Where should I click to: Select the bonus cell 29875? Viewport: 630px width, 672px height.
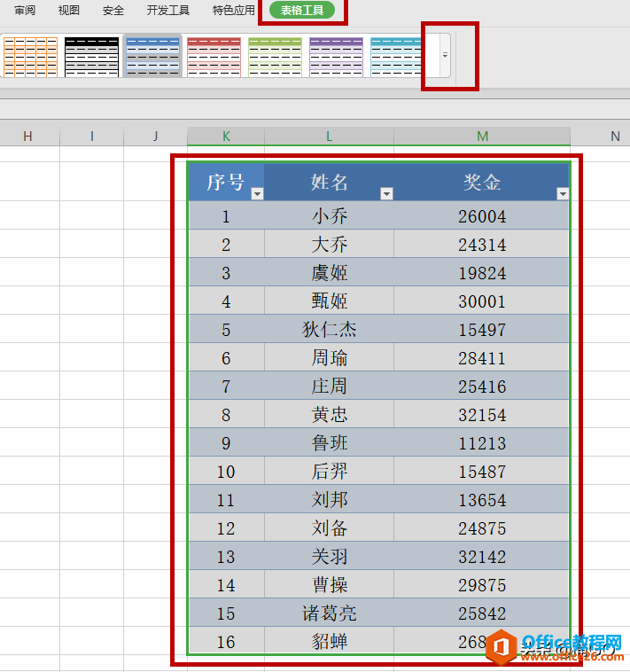(x=482, y=584)
